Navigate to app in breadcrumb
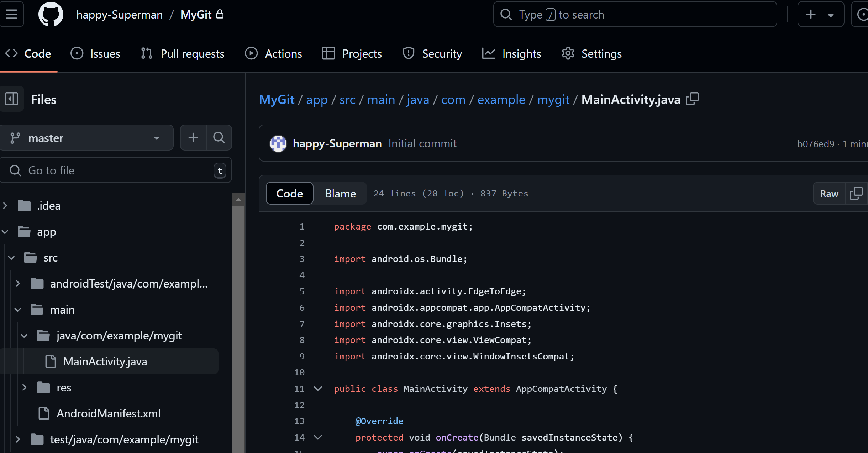868x453 pixels. tap(317, 100)
